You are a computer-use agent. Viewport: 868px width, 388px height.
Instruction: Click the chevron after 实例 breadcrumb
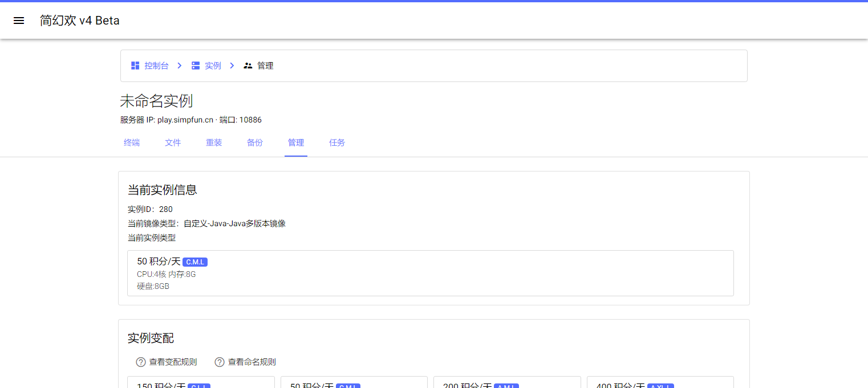(x=232, y=66)
